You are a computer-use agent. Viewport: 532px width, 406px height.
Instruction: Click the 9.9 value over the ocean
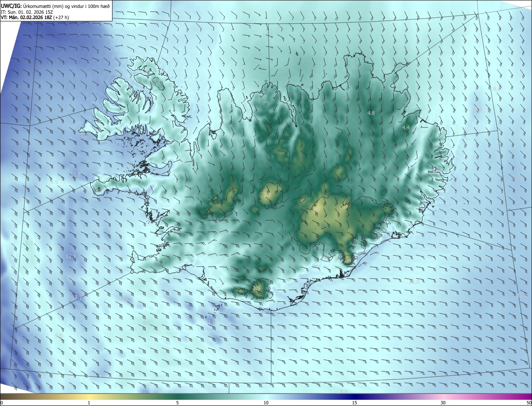click(x=54, y=182)
